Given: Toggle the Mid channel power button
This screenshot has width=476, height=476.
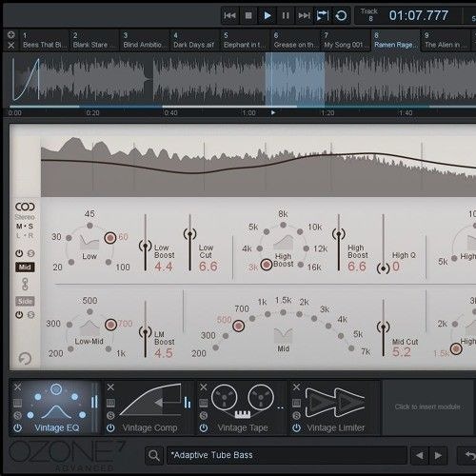Looking at the screenshot, I should point(19,253).
